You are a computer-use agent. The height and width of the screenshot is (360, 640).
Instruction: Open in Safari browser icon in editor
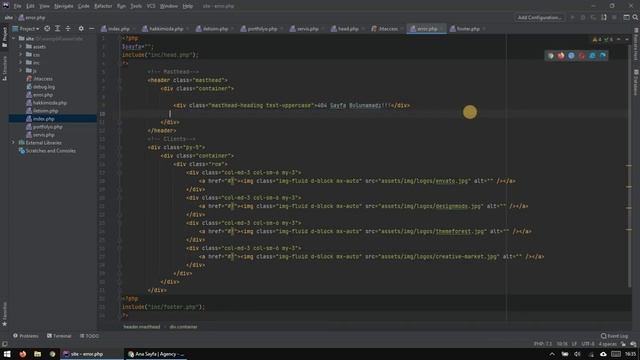[571, 56]
